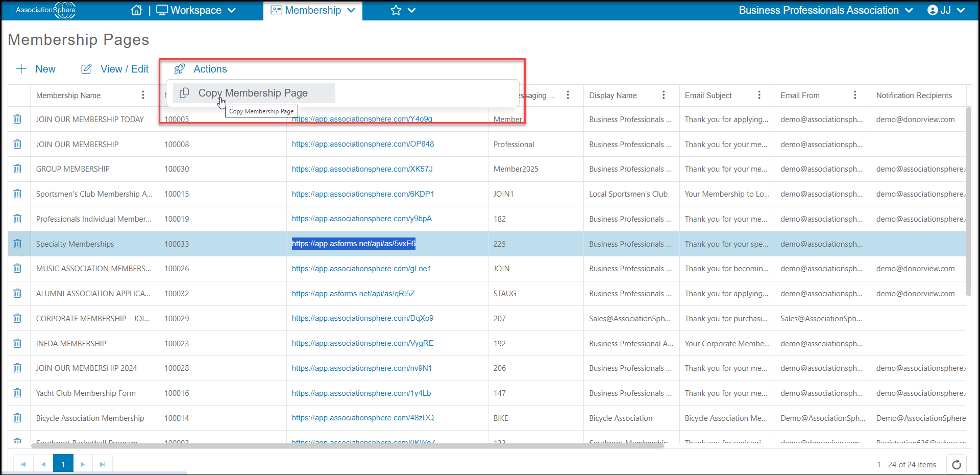
Task: Open Email Subject column options menu
Action: [x=759, y=95]
